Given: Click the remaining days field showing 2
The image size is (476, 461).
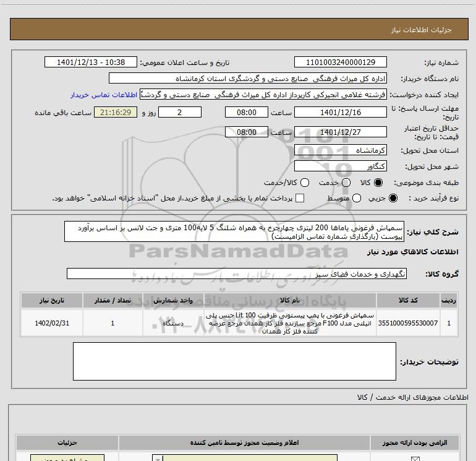Looking at the screenshot, I should coord(180,112).
